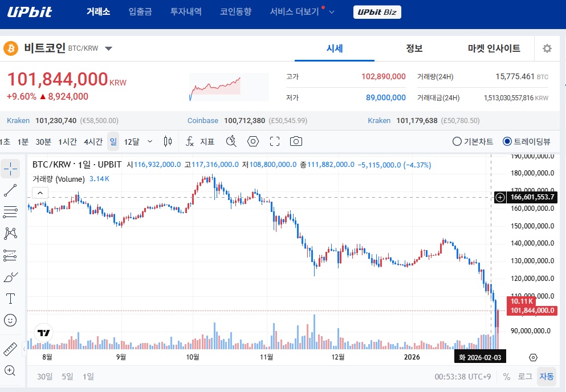The image size is (566, 392).
Task: Switch to the 시세 tab
Action: click(x=335, y=48)
